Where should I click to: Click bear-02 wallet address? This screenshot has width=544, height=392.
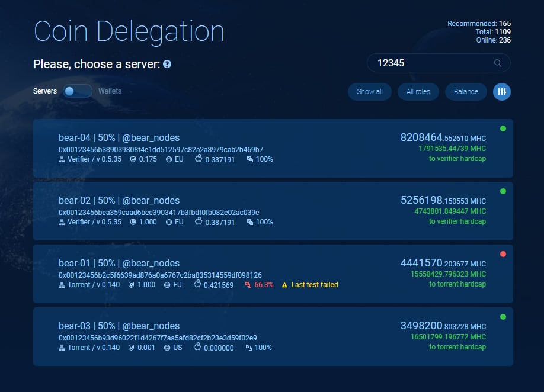(x=159, y=213)
